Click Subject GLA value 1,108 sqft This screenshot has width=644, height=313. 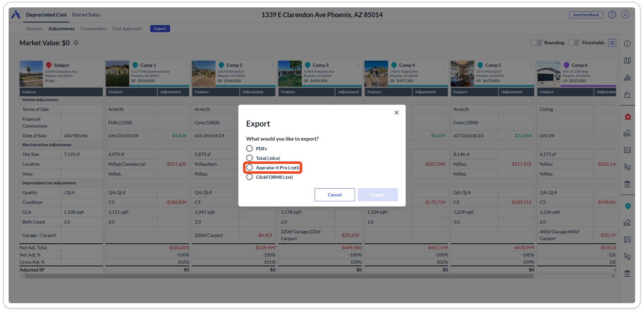coord(74,212)
